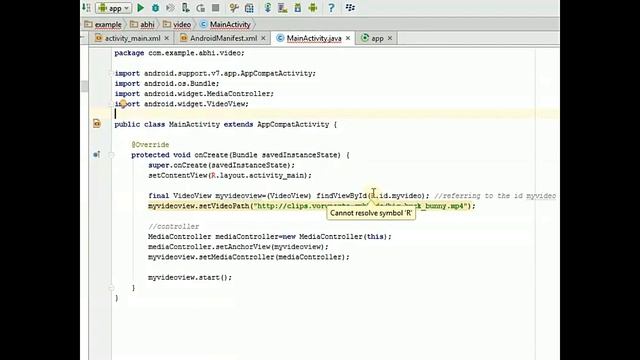This screenshot has width=640, height=360.
Task: Click 'super.onCreate(savedInstanceState);' line
Action: coord(221,165)
